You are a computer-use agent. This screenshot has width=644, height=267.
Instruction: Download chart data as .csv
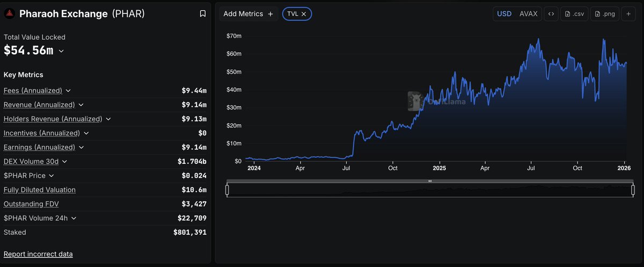tap(574, 14)
